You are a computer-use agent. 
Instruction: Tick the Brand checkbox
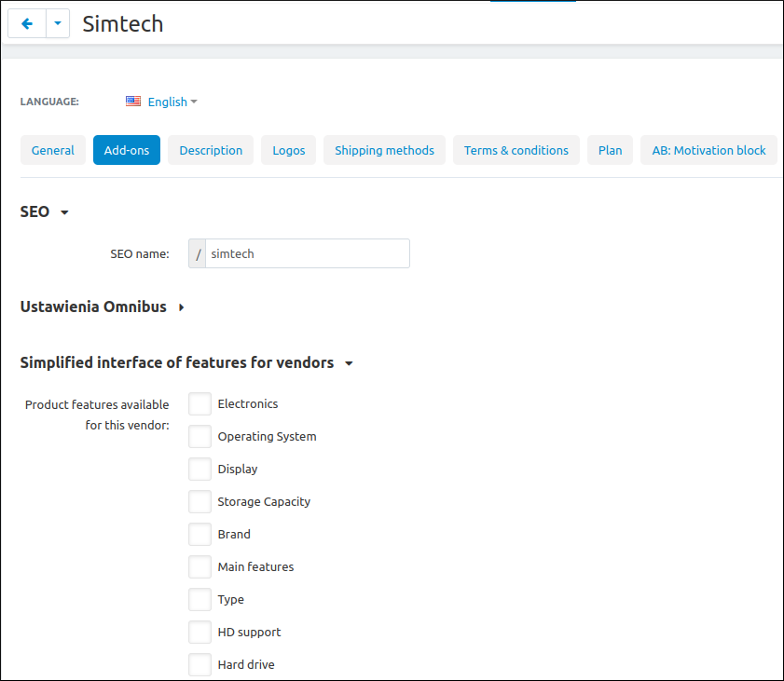click(x=199, y=534)
